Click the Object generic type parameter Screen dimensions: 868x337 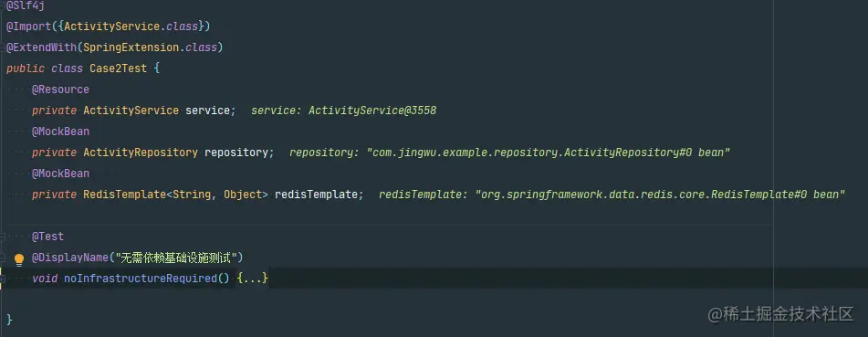243,195
